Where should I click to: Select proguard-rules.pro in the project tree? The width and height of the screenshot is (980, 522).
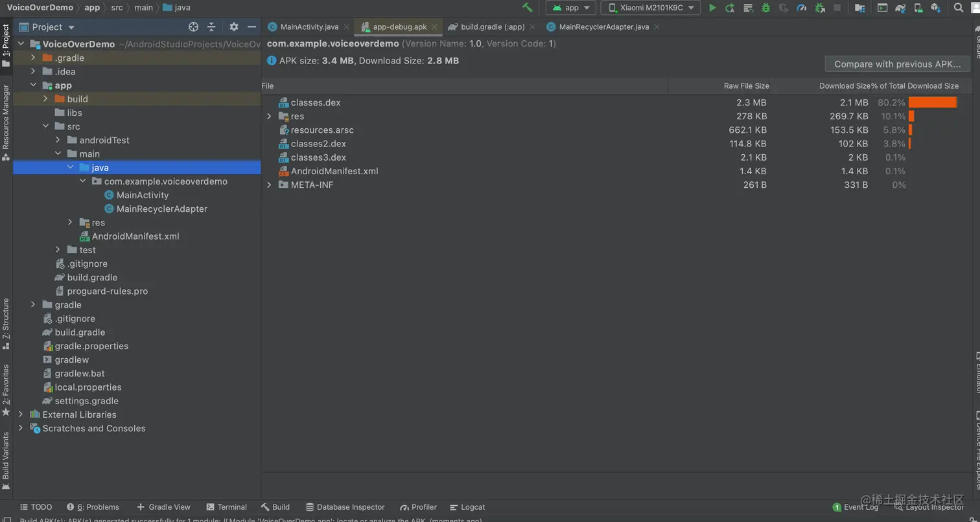pyautogui.click(x=108, y=291)
